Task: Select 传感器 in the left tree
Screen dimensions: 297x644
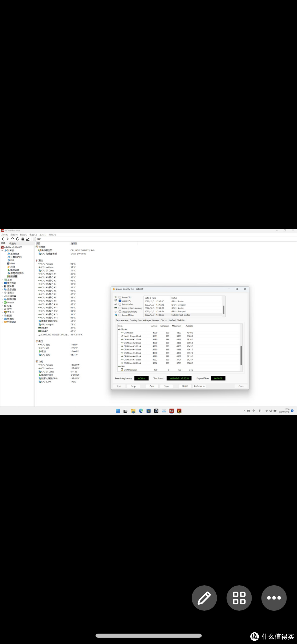Action: [12, 276]
